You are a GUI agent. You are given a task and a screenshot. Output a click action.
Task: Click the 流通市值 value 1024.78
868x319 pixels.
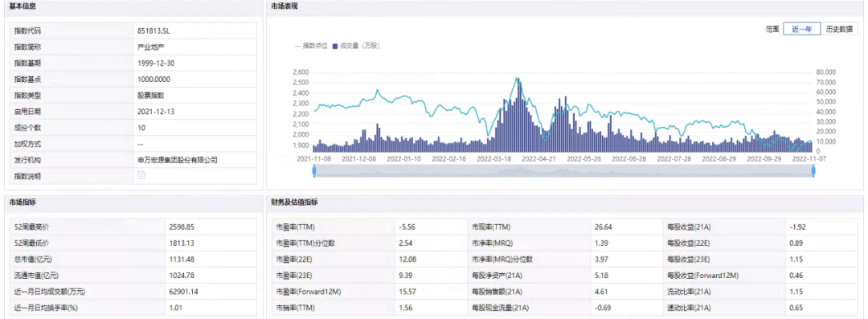pyautogui.click(x=182, y=276)
